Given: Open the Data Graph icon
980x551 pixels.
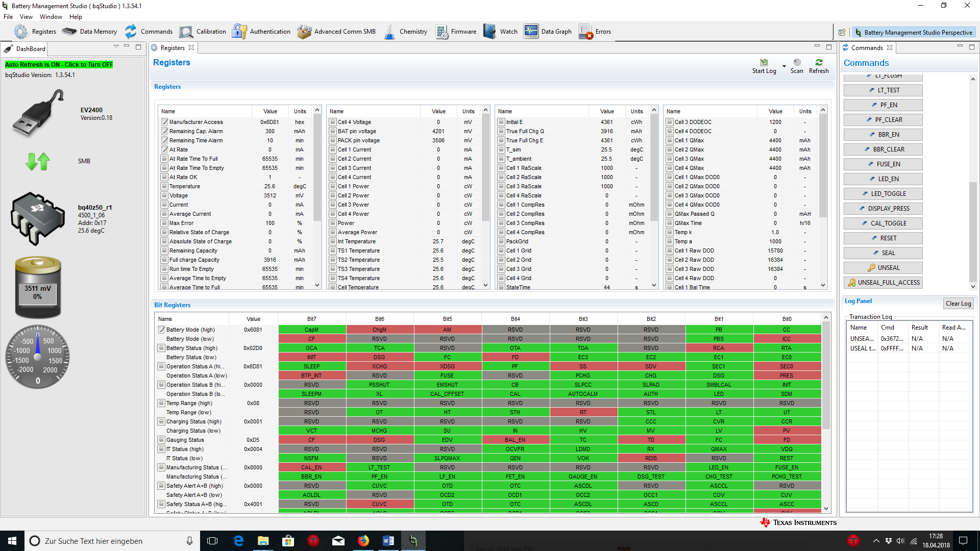Looking at the screenshot, I should 531,32.
